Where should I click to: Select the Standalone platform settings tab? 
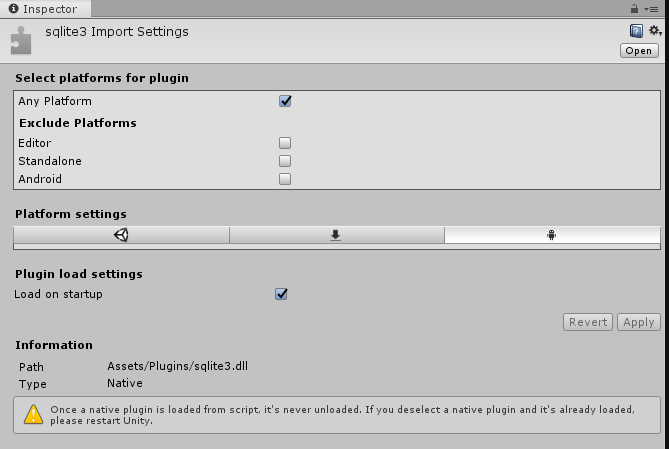pos(336,235)
